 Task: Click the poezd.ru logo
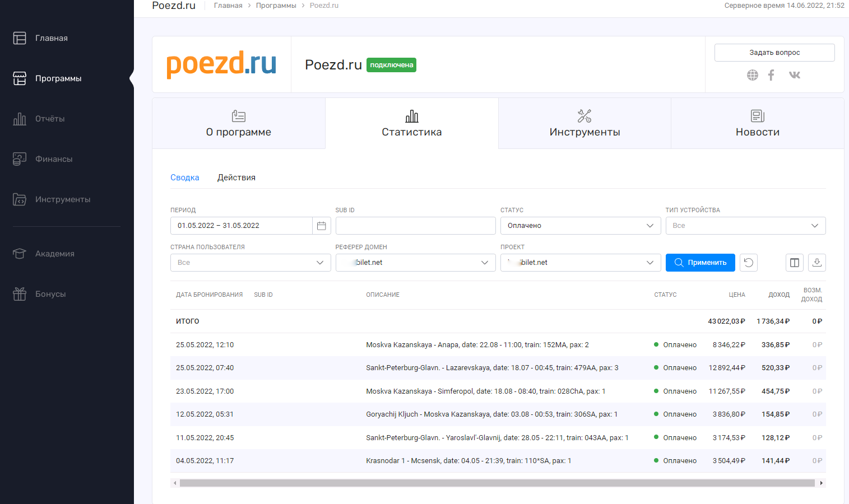pos(221,64)
